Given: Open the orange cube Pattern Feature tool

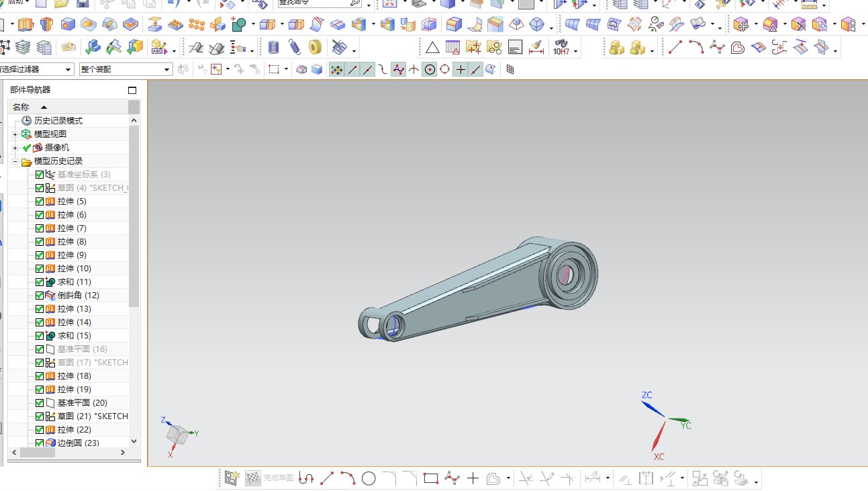Looking at the screenshot, I should [196, 25].
